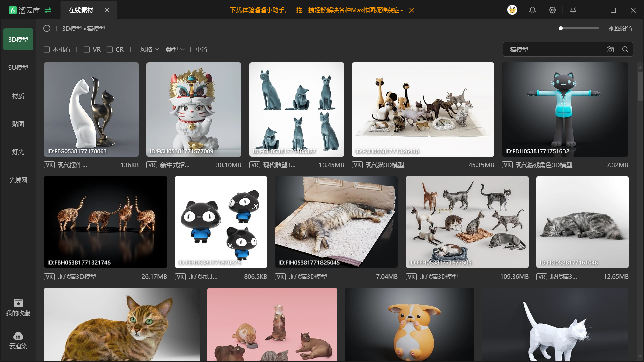
Task: Click the VR badge of the 26.17MB model
Action: pos(49,277)
